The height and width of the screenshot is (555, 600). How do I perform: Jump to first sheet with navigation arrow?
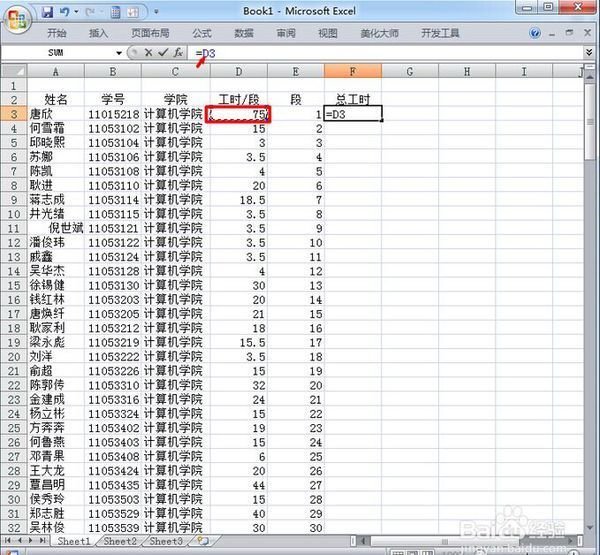tap(8, 540)
